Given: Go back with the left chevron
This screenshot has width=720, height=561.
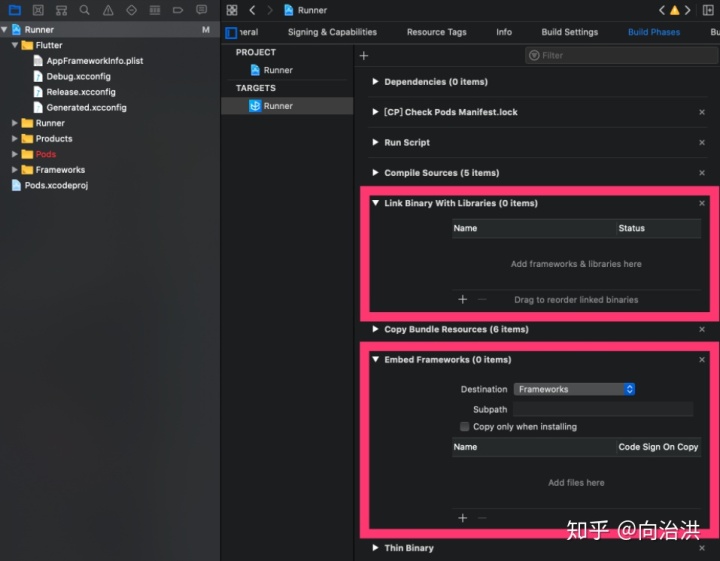Looking at the screenshot, I should click(252, 10).
